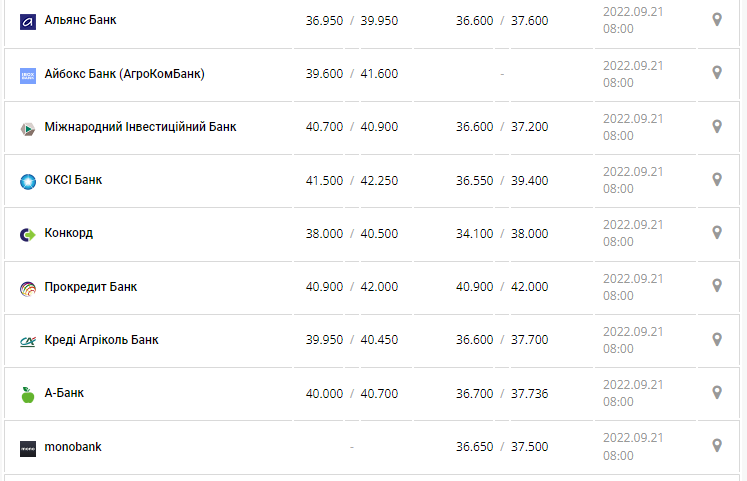The image size is (747, 481).
Task: Click the monobank name link
Action: [x=73, y=447]
